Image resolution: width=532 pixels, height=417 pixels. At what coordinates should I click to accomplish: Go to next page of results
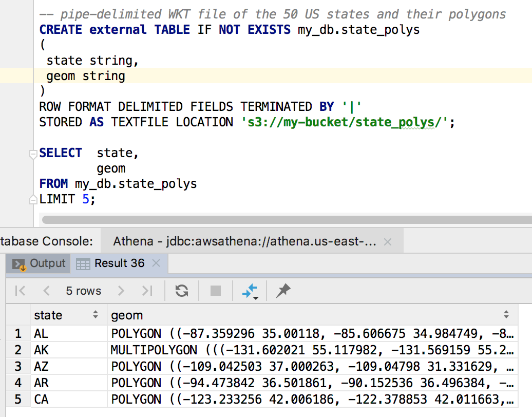point(121,291)
